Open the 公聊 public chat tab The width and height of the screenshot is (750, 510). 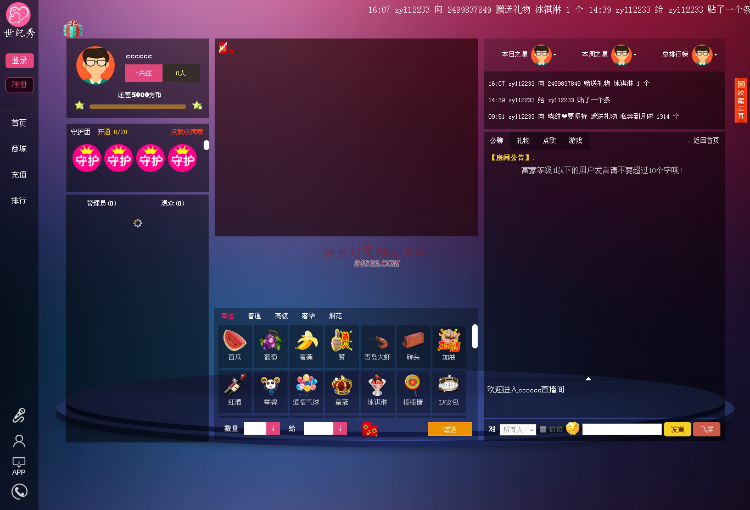click(496, 140)
